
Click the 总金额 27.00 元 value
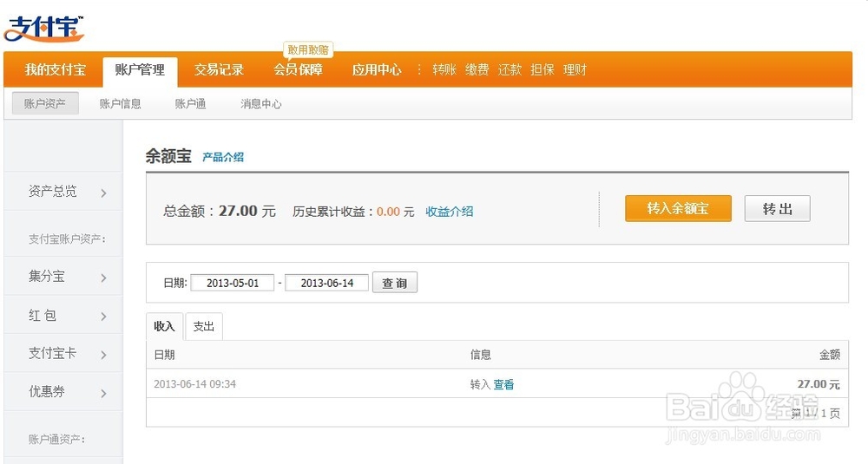tap(247, 211)
